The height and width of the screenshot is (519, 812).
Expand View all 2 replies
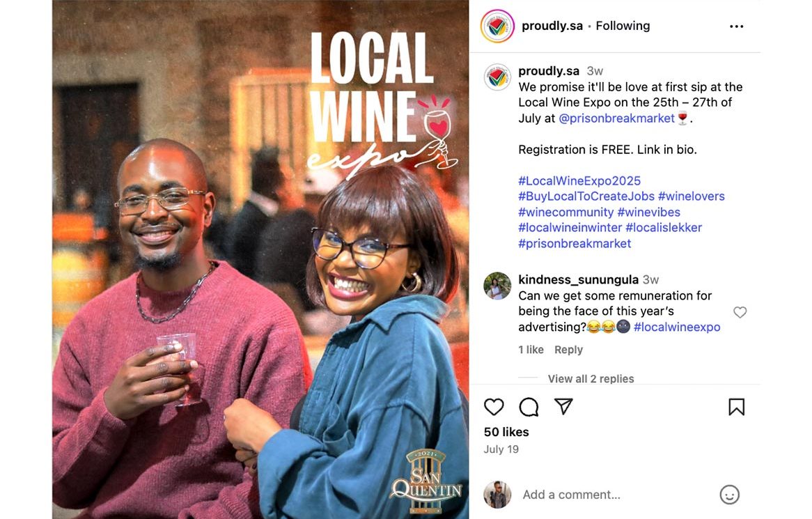591,379
